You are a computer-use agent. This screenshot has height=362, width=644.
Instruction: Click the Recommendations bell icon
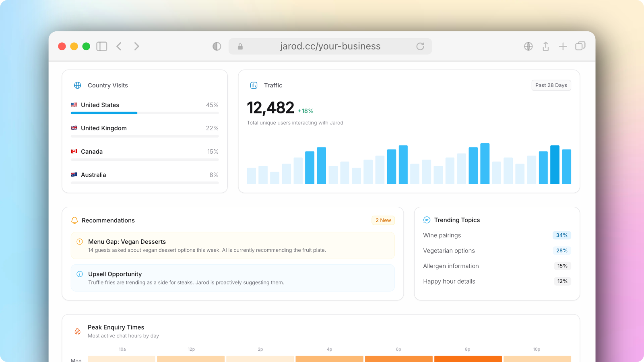point(74,220)
